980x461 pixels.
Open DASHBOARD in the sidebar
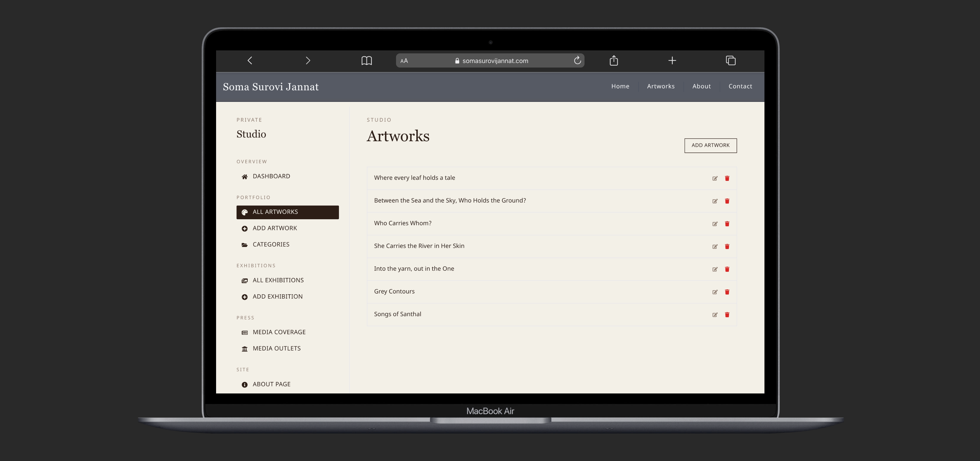pos(271,176)
